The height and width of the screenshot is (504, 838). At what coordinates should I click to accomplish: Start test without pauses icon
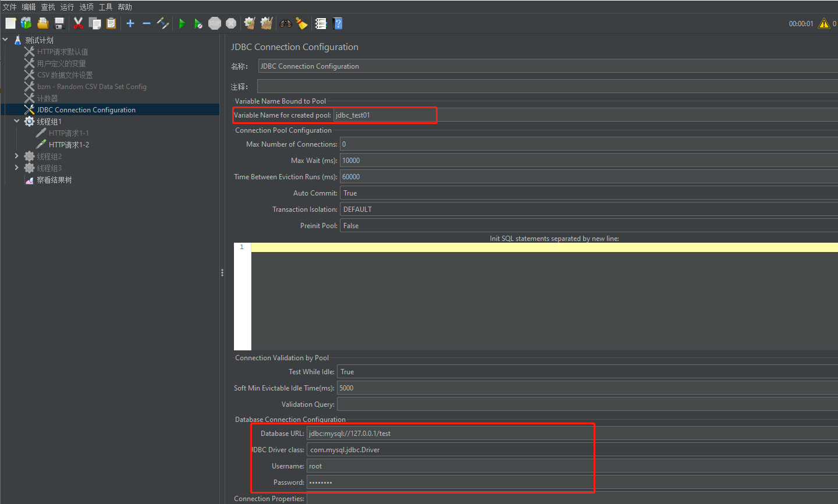tap(198, 23)
